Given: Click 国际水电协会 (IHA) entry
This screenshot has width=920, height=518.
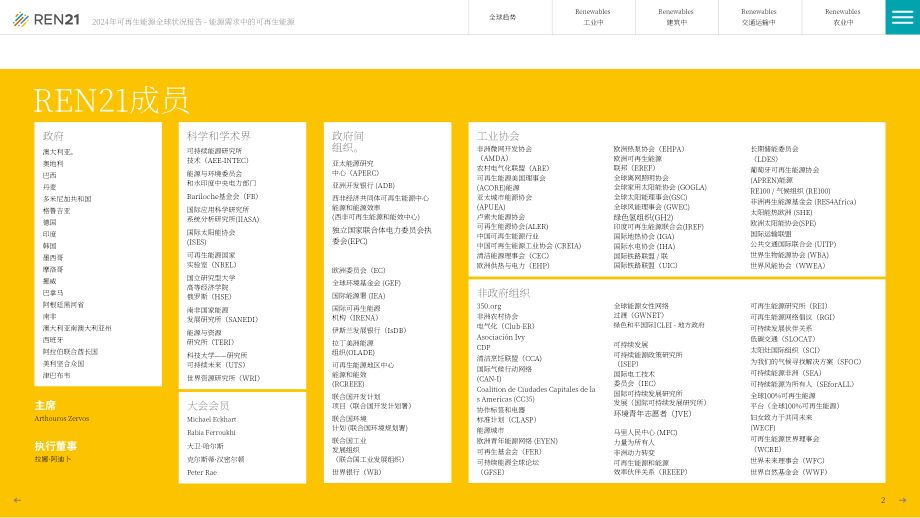Looking at the screenshot, I should [644, 246].
